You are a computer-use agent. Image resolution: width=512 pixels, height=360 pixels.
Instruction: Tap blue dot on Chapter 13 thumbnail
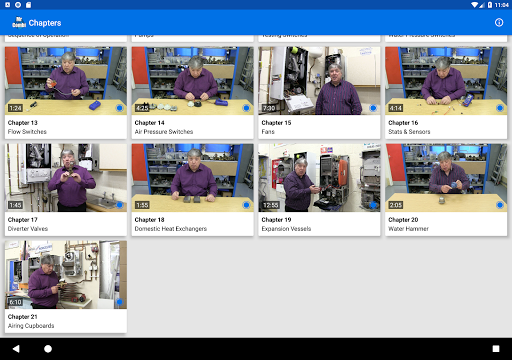(x=120, y=108)
